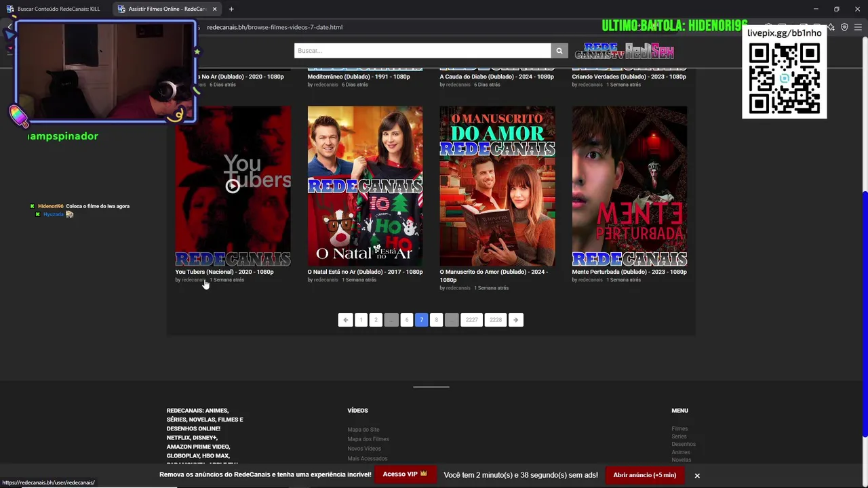Click the browser address bar URL

(x=275, y=27)
